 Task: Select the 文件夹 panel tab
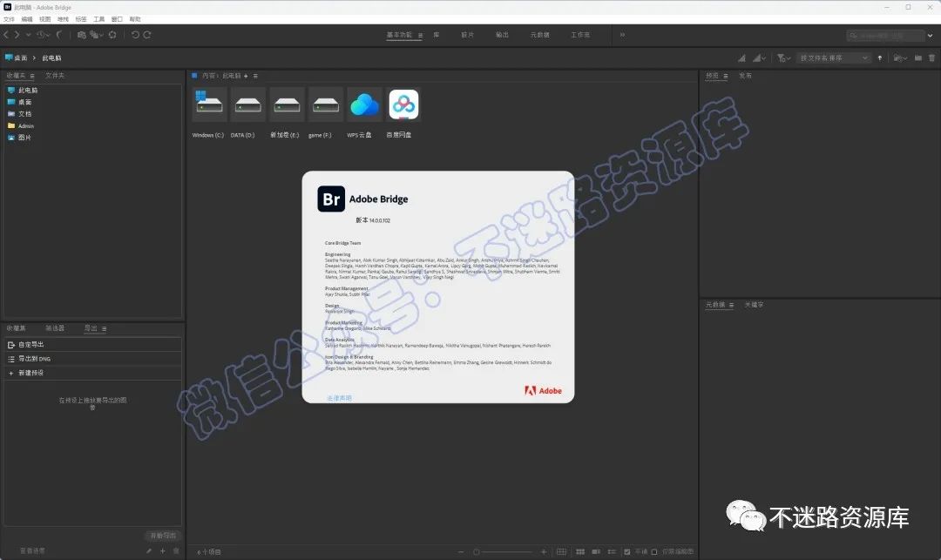click(x=55, y=76)
